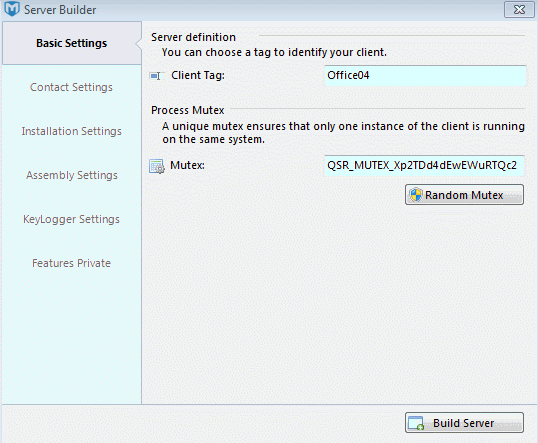Click the Build Server button text
Screen dimensions: 538x443
pyautogui.click(x=463, y=423)
